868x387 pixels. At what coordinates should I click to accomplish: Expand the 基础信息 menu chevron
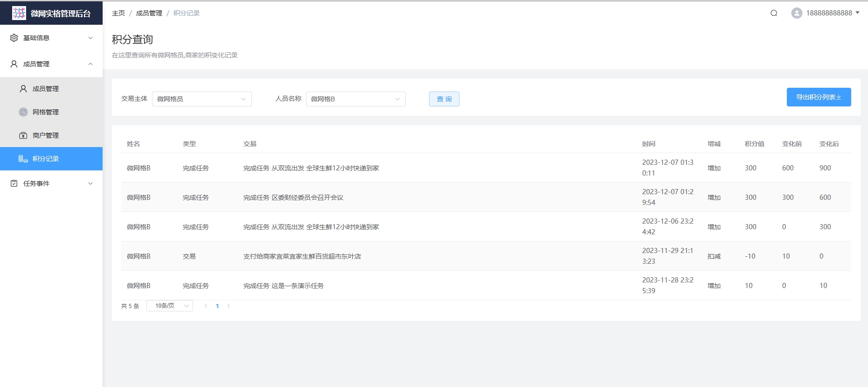coord(90,38)
